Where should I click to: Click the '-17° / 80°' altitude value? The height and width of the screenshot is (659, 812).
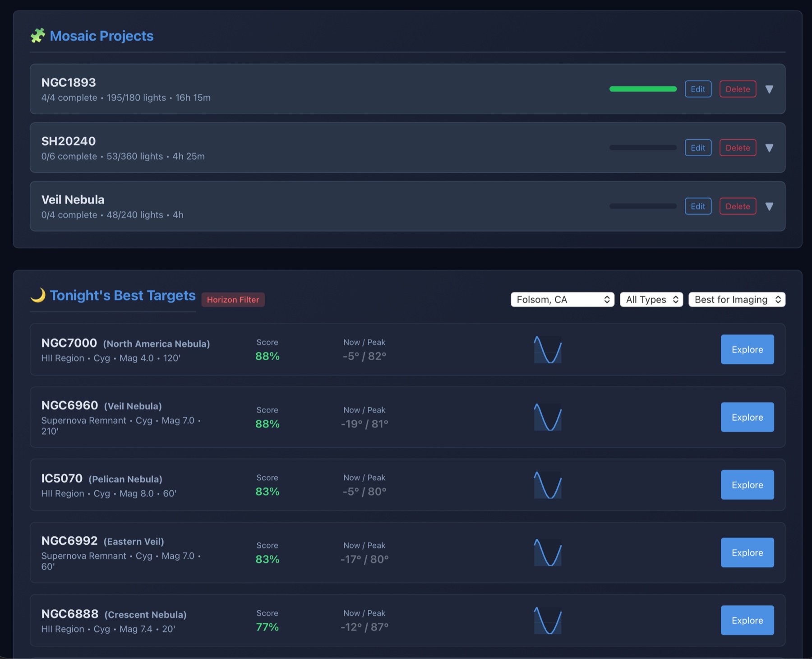pyautogui.click(x=364, y=559)
